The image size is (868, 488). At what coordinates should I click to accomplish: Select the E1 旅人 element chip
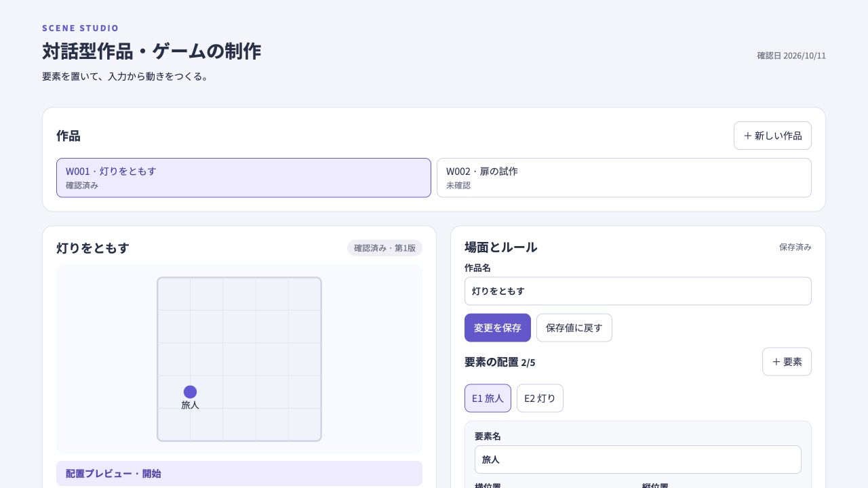(x=488, y=399)
